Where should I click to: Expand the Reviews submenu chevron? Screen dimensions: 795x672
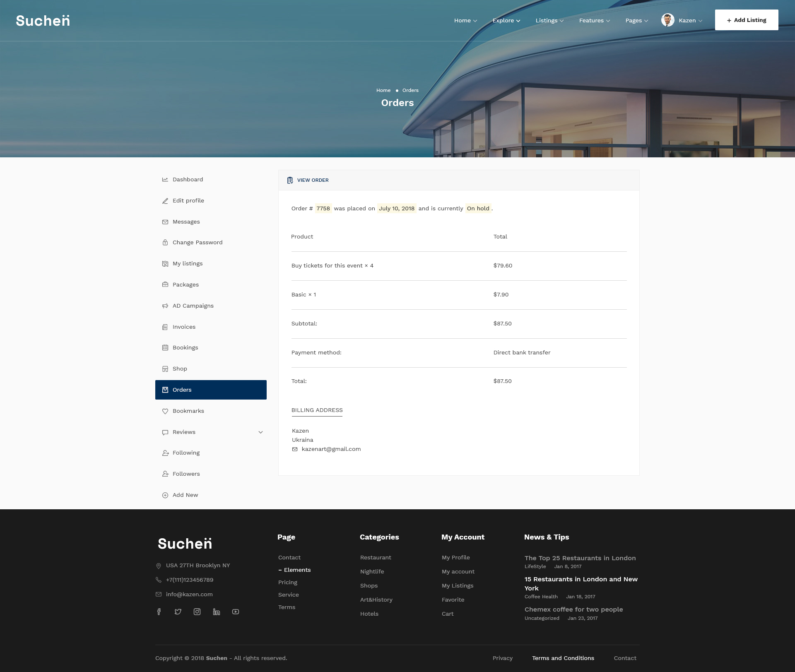click(260, 432)
